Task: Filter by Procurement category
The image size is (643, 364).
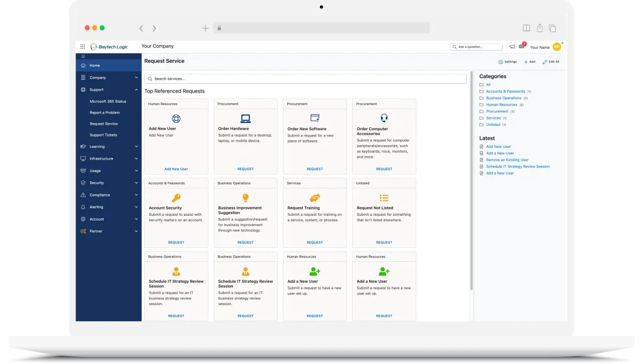Action: pyautogui.click(x=497, y=111)
